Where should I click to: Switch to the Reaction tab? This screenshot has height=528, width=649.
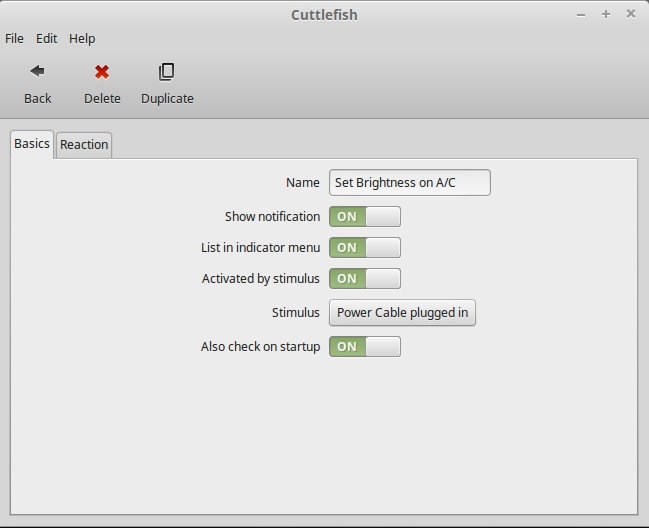pyautogui.click(x=84, y=145)
